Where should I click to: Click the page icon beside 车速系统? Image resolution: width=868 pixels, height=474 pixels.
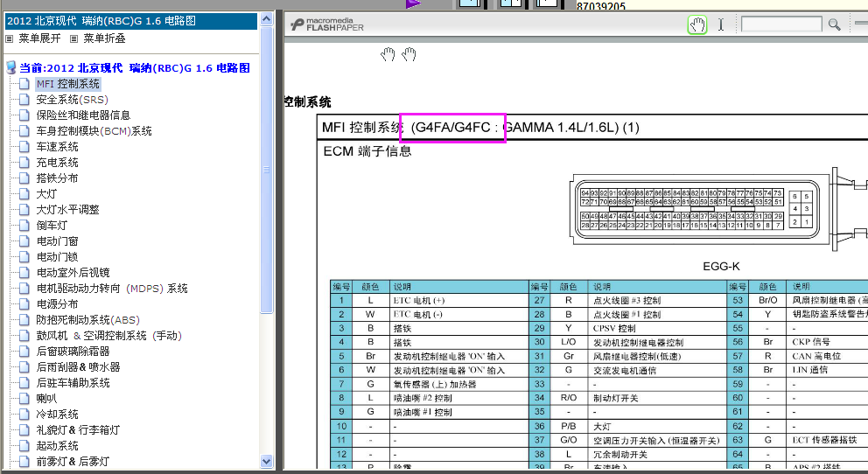tap(24, 147)
